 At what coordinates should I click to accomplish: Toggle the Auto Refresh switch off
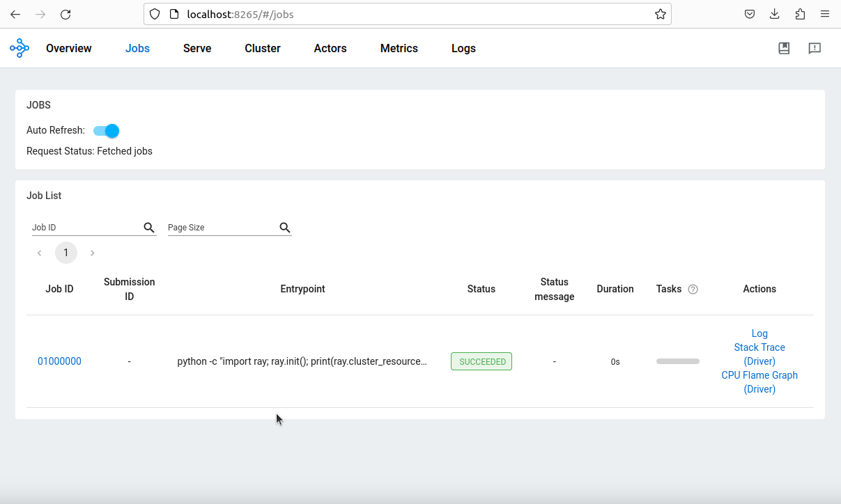coord(107,131)
